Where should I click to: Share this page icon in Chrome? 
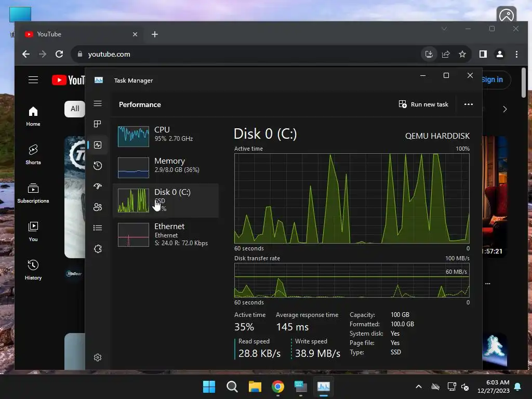click(446, 54)
